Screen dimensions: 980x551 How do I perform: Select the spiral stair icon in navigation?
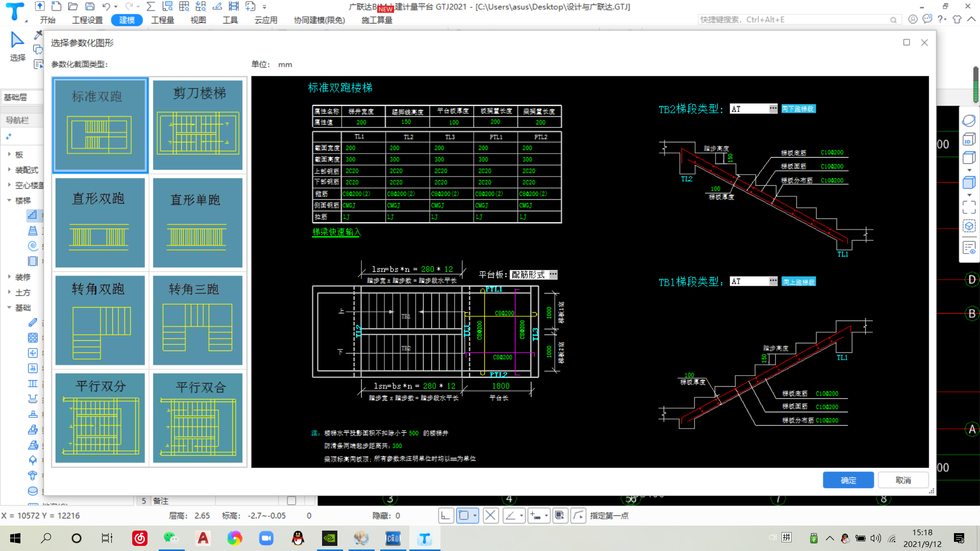(33, 246)
